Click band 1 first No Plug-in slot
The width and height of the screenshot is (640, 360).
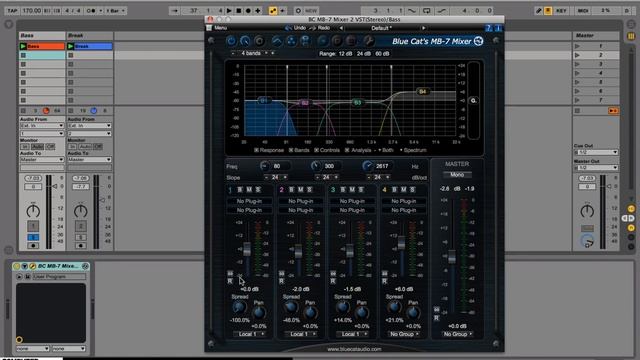tap(249, 201)
